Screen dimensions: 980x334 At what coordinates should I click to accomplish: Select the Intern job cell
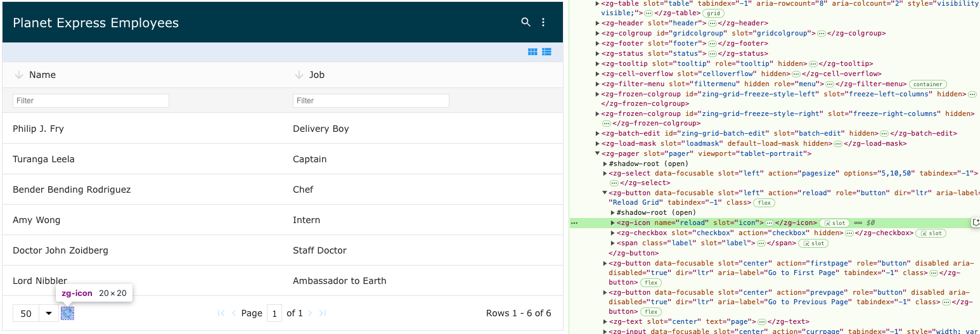pyautogui.click(x=423, y=220)
